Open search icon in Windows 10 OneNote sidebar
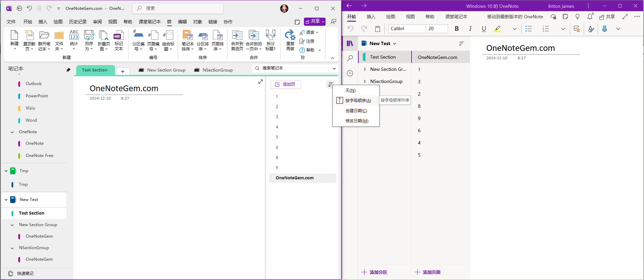Image resolution: width=644 pixels, height=280 pixels. (x=350, y=58)
